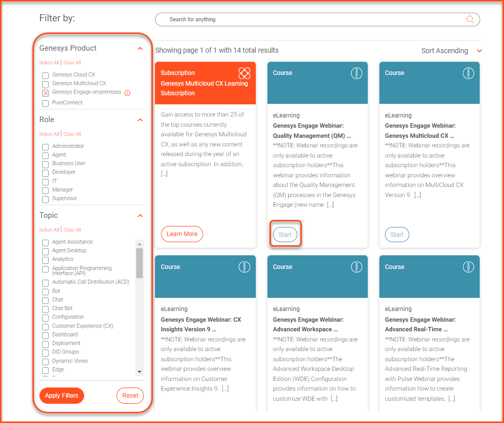Click info icon next to Genesys Engage on-premises

click(127, 93)
